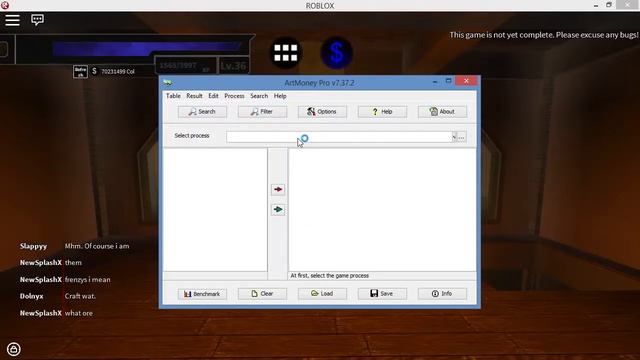This screenshot has height=360, width=640.
Task: Click the Info button
Action: click(x=442, y=293)
